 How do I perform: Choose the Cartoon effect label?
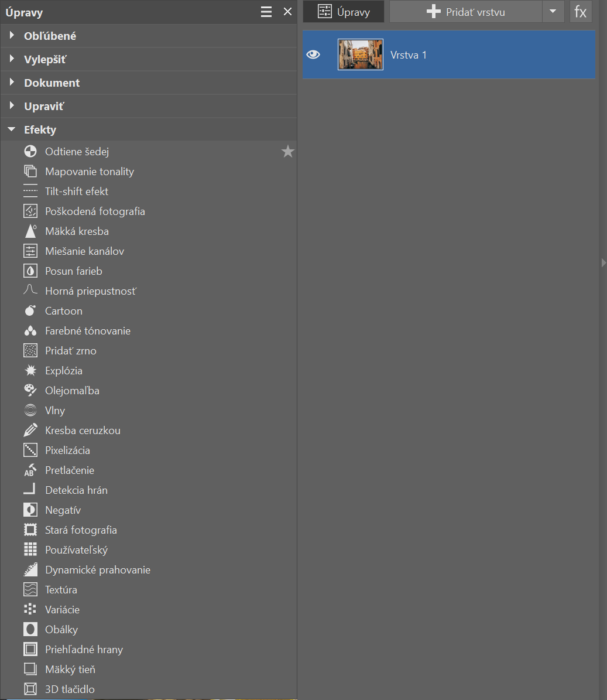64,310
